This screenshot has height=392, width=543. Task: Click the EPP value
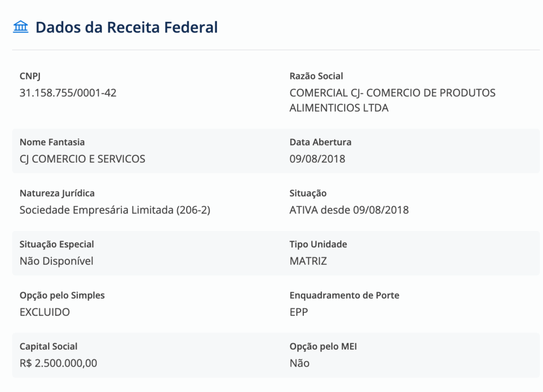(x=299, y=312)
